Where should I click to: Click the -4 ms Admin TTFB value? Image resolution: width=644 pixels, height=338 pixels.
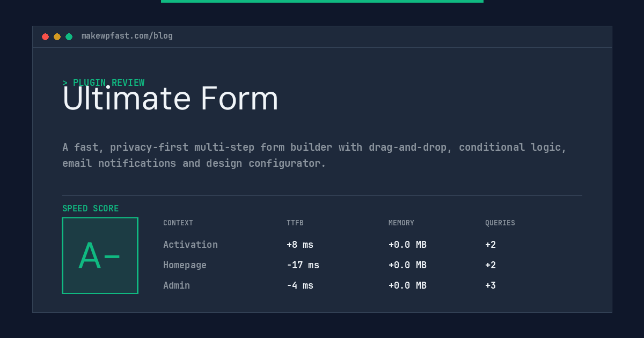pyautogui.click(x=300, y=285)
